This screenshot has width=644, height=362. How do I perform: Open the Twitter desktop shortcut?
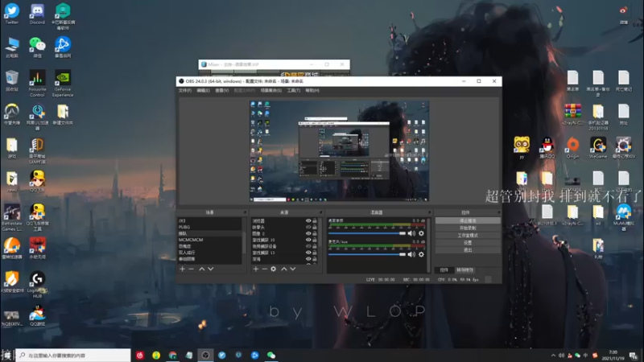[12, 14]
